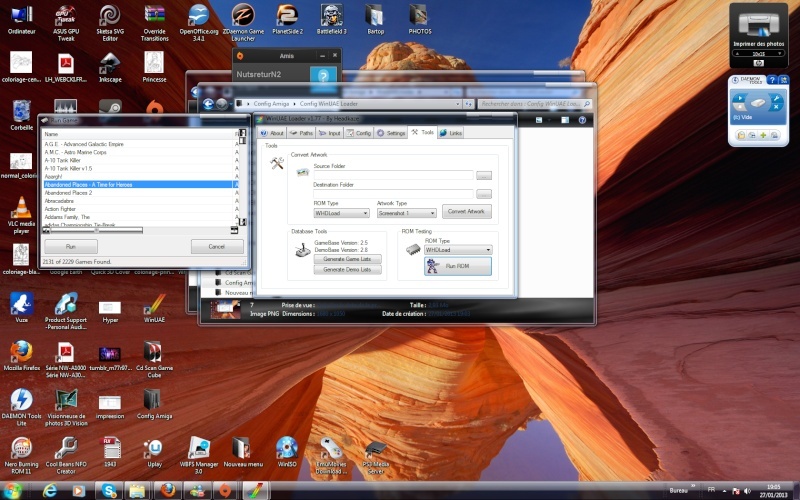Screen dimensions: 800x500
Task: Click the DAEMON Tools gadget play button
Action: click(x=739, y=98)
